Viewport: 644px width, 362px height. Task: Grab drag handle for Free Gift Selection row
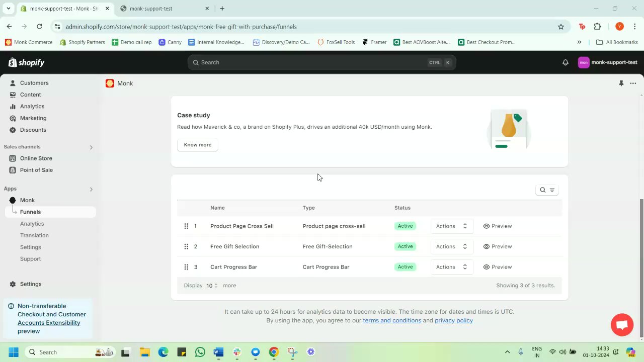[186, 246]
